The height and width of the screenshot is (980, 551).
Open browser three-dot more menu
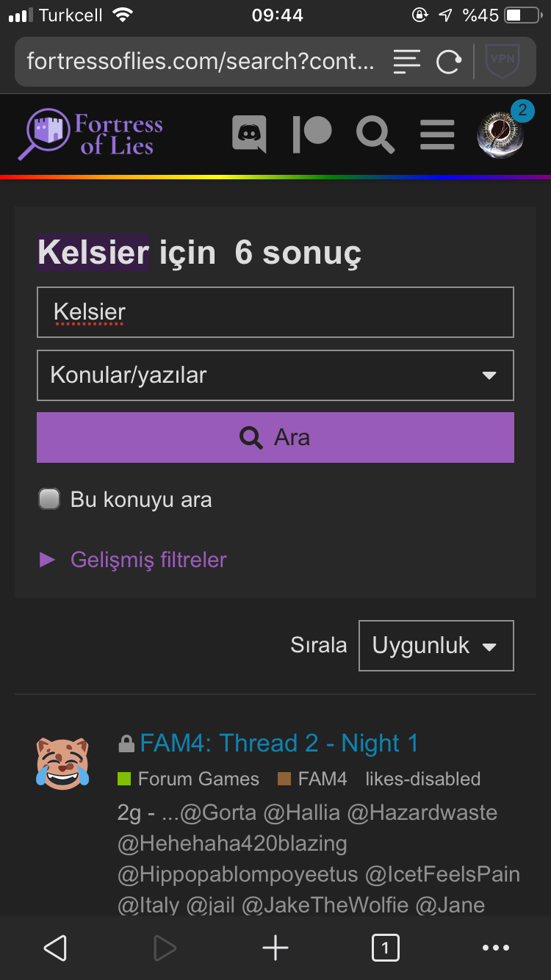[x=496, y=948]
